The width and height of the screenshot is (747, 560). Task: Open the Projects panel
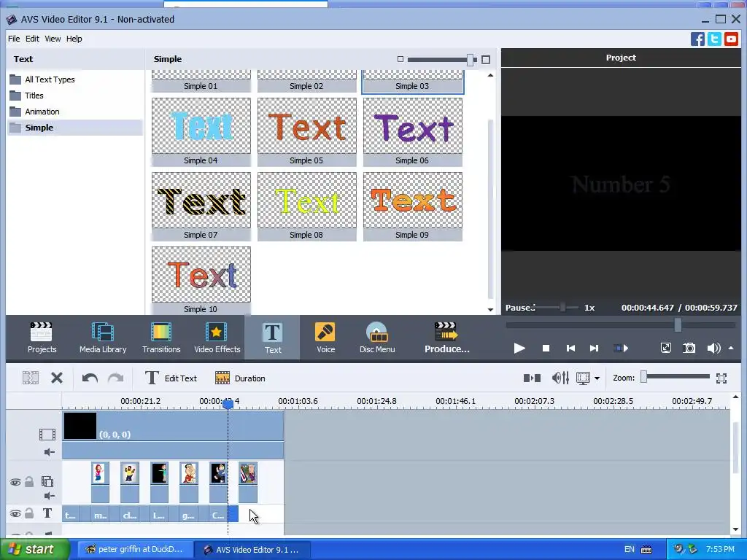pos(42,338)
